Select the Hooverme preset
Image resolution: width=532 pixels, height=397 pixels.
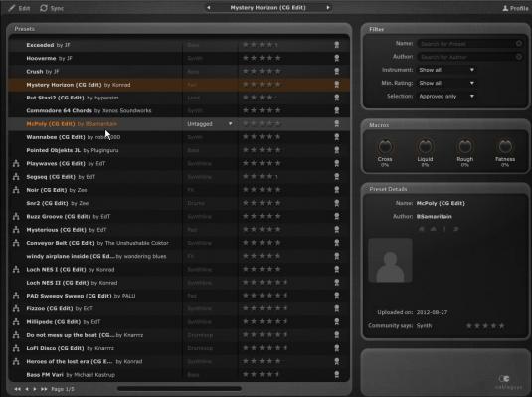[x=179, y=58]
